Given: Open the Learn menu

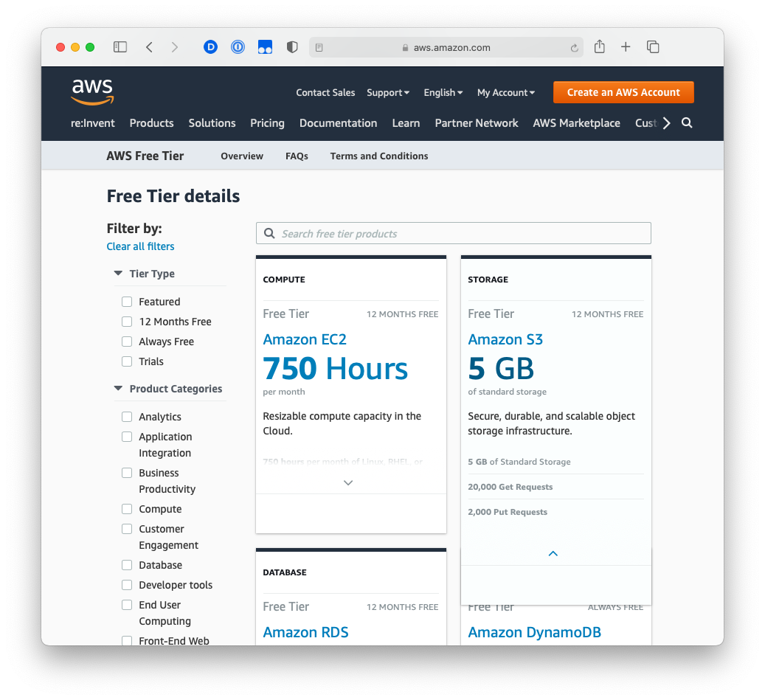Looking at the screenshot, I should click(406, 123).
